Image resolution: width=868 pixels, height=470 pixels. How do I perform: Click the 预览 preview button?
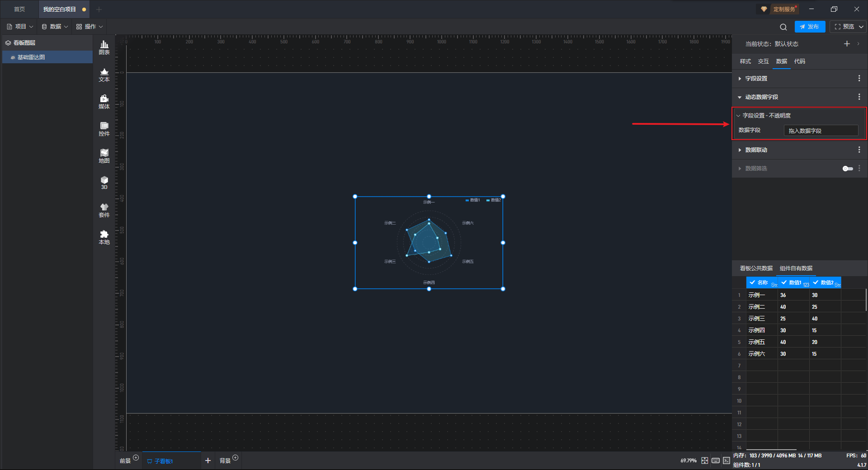(x=844, y=27)
